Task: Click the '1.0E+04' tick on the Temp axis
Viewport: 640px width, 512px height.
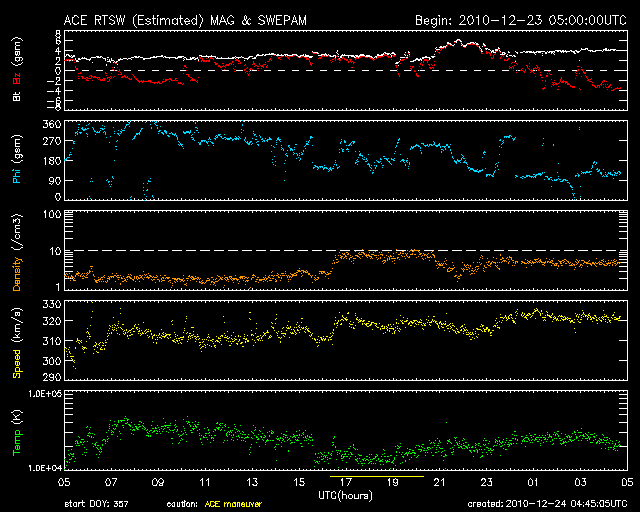Action: [x=45, y=468]
